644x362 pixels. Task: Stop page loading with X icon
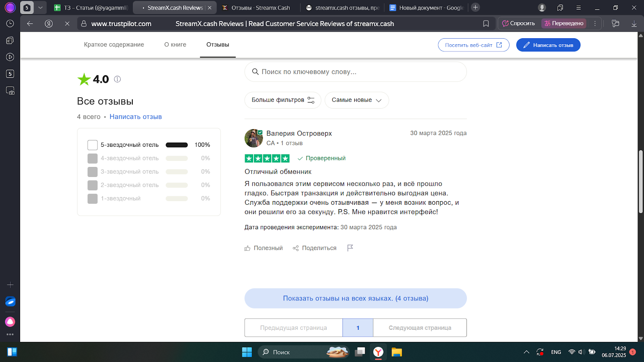point(67,24)
